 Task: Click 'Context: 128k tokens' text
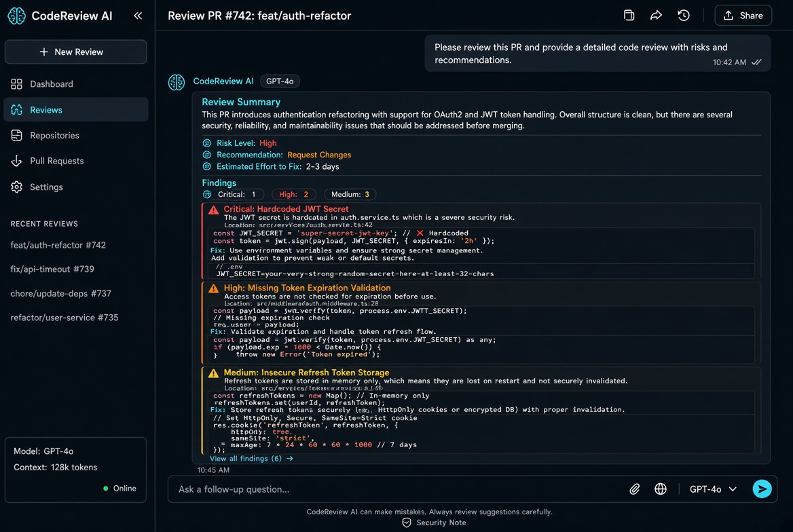coord(55,468)
